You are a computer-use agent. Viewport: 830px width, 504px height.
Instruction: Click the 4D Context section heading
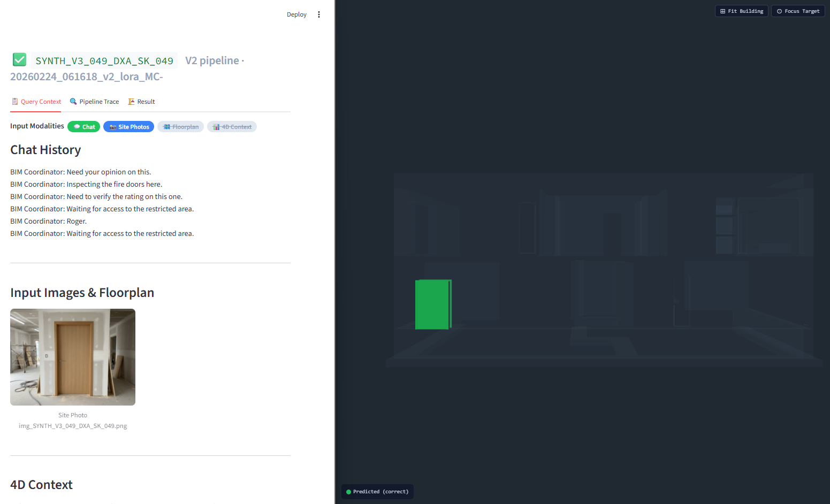(x=41, y=485)
